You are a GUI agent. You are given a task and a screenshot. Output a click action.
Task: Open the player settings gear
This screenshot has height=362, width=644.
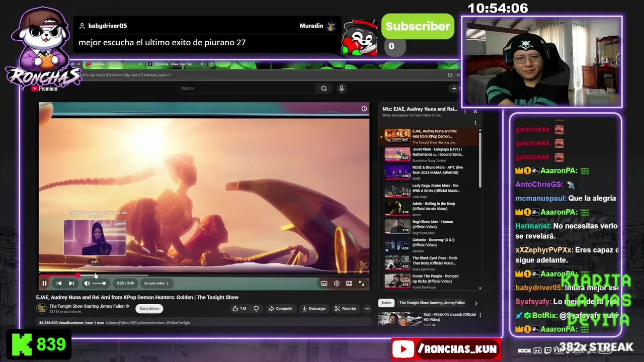337,283
